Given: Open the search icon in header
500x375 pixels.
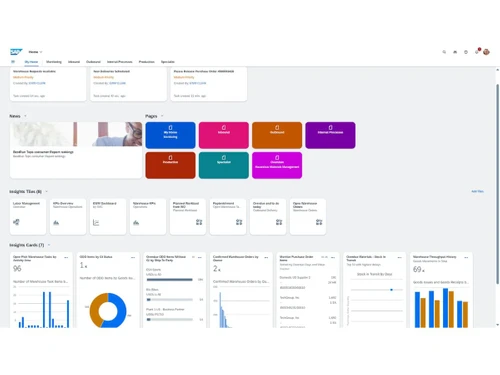Looking at the screenshot, I should 444,52.
